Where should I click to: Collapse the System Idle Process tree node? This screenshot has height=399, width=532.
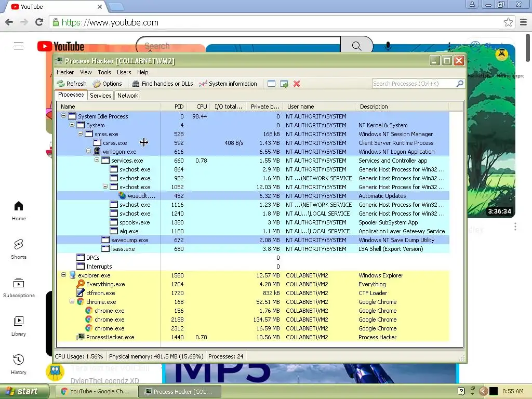pos(63,116)
